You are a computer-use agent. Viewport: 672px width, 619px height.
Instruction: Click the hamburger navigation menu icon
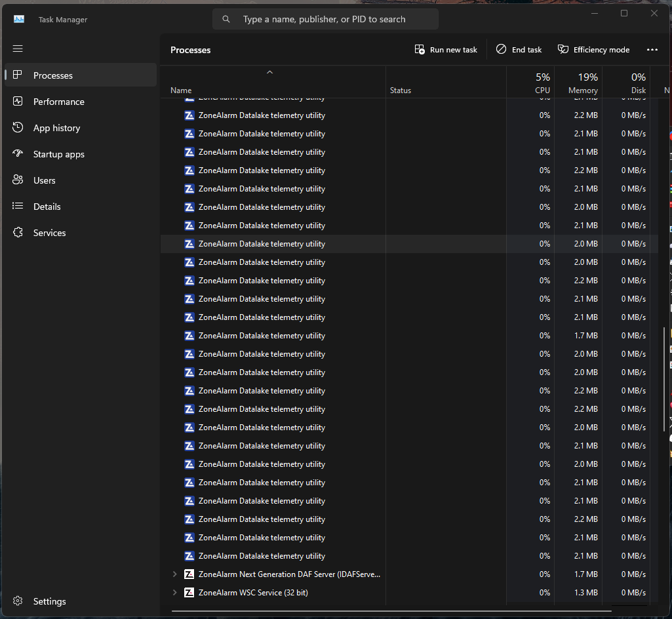coord(18,49)
